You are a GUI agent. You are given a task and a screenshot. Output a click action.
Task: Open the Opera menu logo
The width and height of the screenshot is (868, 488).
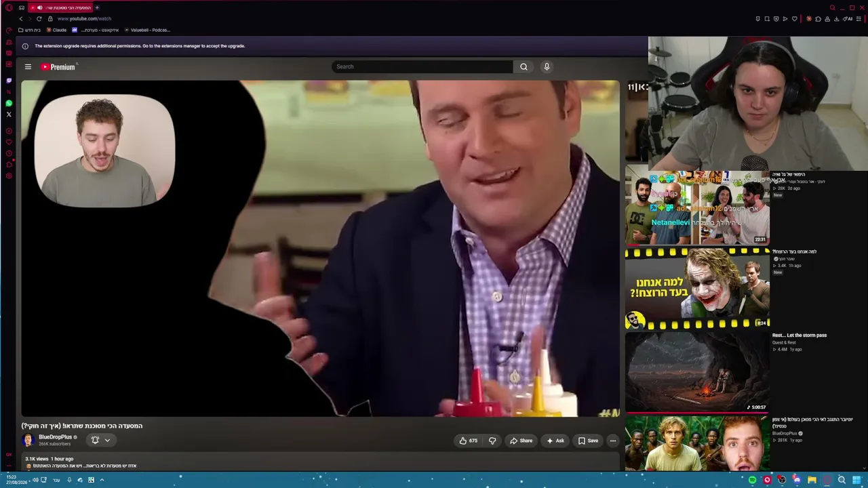click(x=8, y=7)
